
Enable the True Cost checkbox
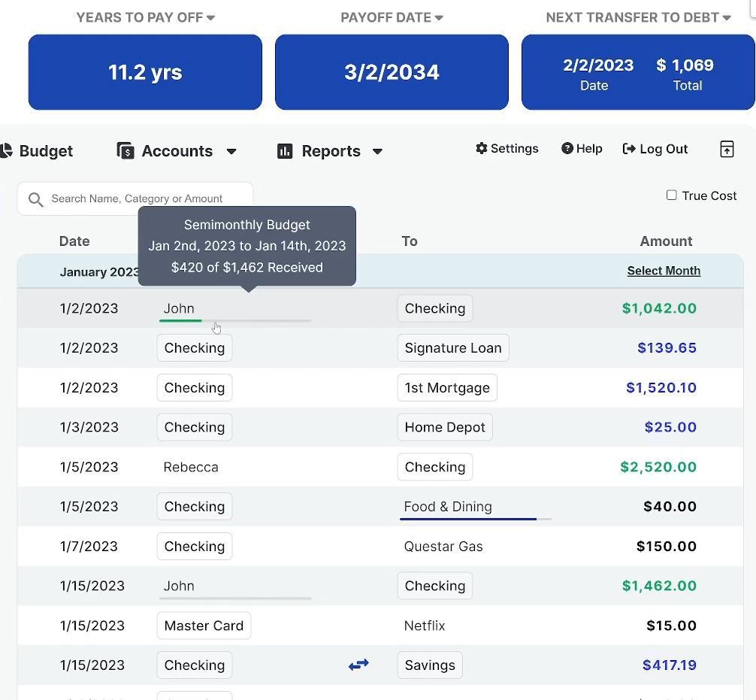[x=672, y=195]
